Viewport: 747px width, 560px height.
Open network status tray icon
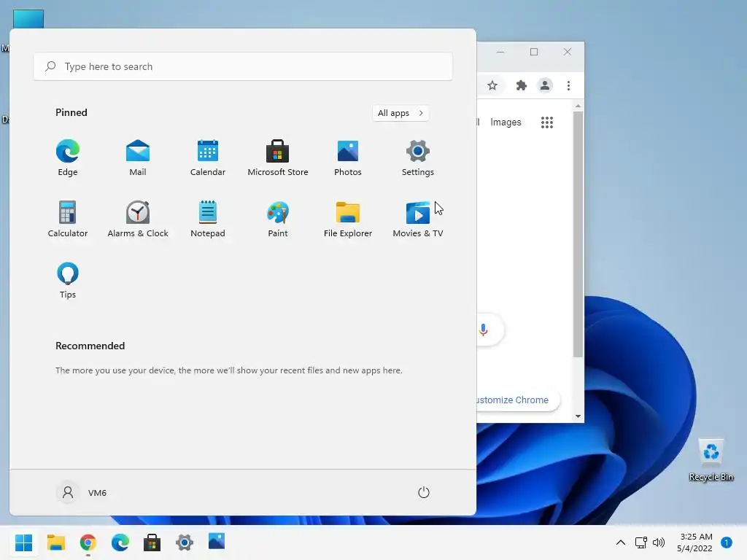(640, 542)
